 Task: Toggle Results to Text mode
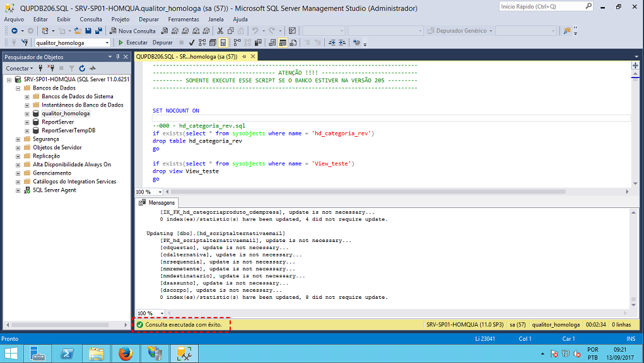pyautogui.click(x=272, y=43)
